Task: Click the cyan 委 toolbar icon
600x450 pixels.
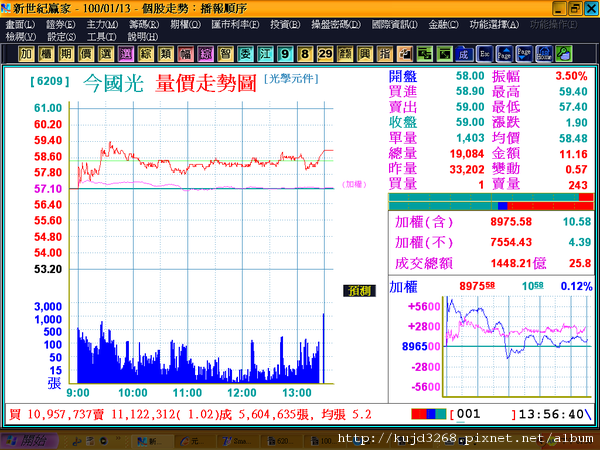Action: 245,54
